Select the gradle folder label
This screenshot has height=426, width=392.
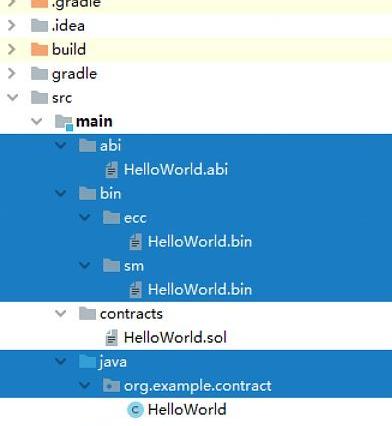pos(74,74)
